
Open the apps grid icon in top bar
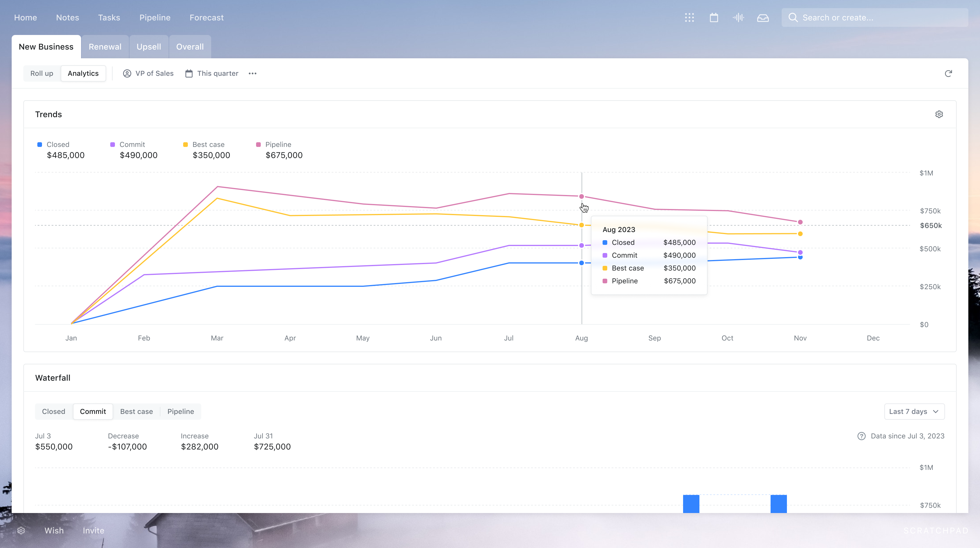coord(689,17)
